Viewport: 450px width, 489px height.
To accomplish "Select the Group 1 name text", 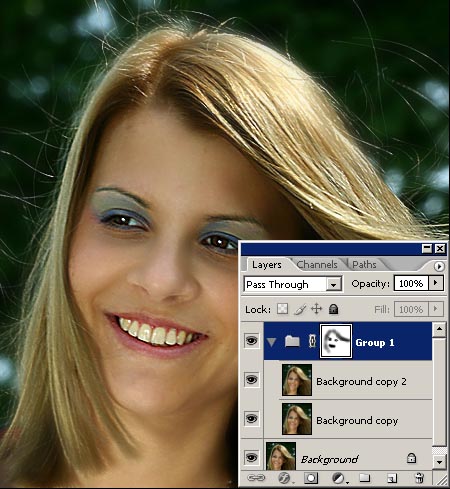I will click(x=375, y=343).
